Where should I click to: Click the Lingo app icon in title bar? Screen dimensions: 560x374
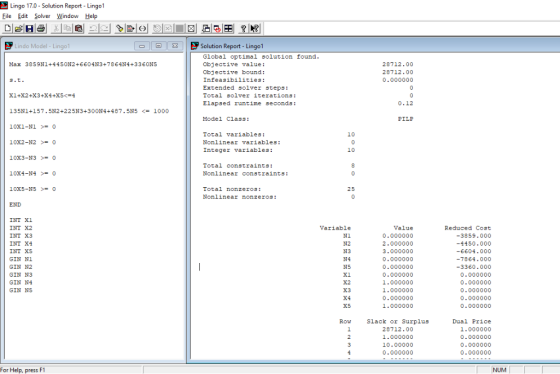(x=4, y=5)
